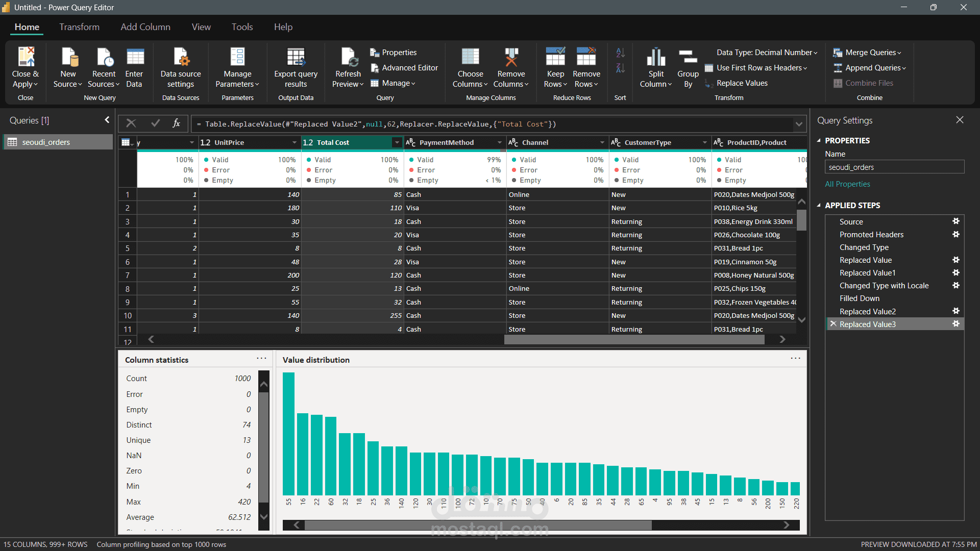Click the Value distribution horizontal scrollbar

click(x=478, y=525)
